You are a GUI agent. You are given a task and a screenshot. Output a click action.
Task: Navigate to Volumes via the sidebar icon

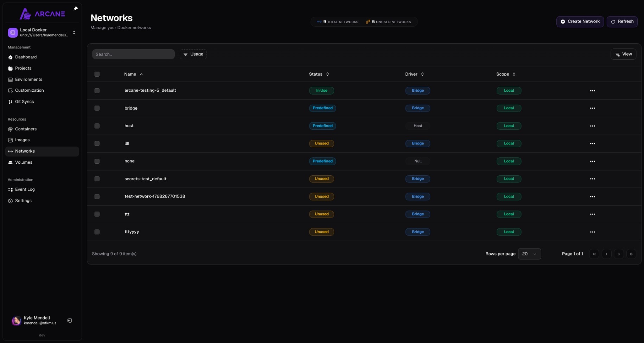(10, 162)
